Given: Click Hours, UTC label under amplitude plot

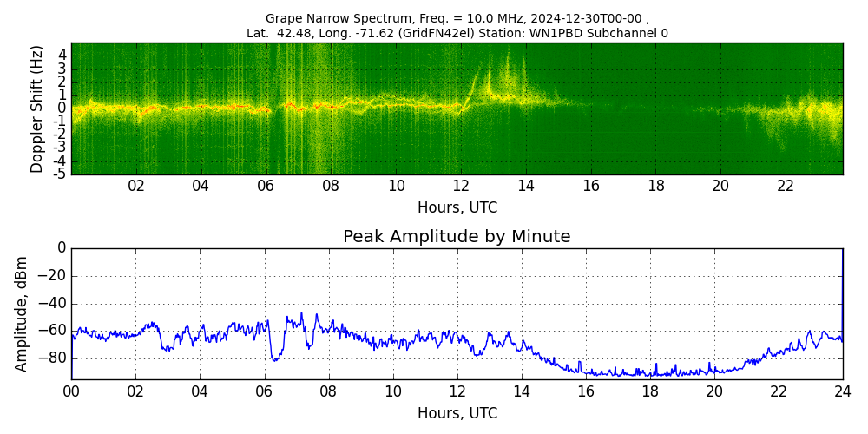Looking at the screenshot, I should 457,413.
